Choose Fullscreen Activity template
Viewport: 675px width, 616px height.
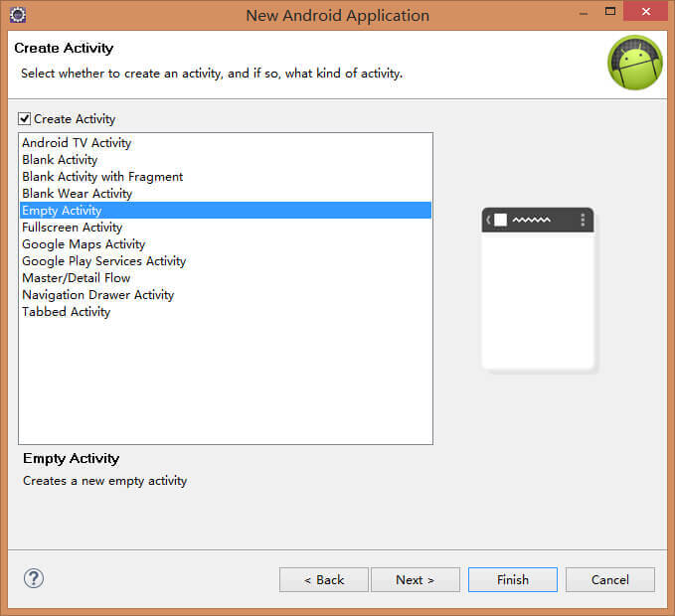pos(225,228)
